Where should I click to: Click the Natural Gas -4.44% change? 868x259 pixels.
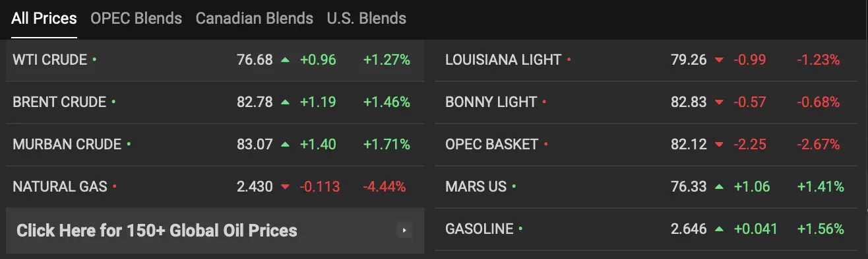(x=384, y=187)
